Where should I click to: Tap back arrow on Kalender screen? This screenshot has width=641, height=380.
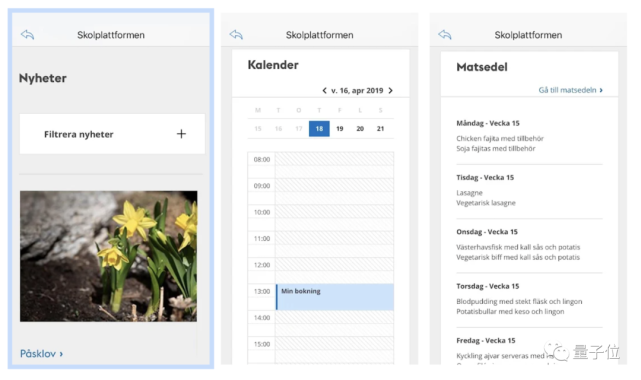point(236,35)
